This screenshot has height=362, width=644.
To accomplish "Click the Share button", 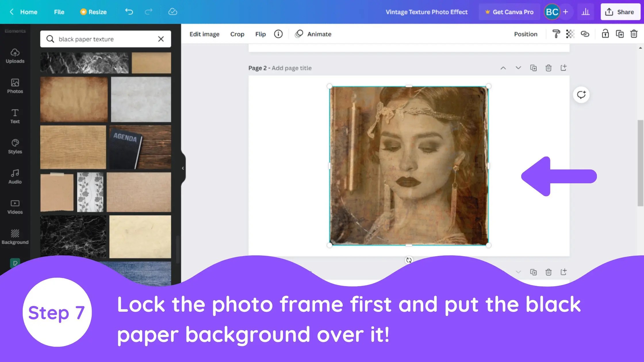I will click(620, 12).
